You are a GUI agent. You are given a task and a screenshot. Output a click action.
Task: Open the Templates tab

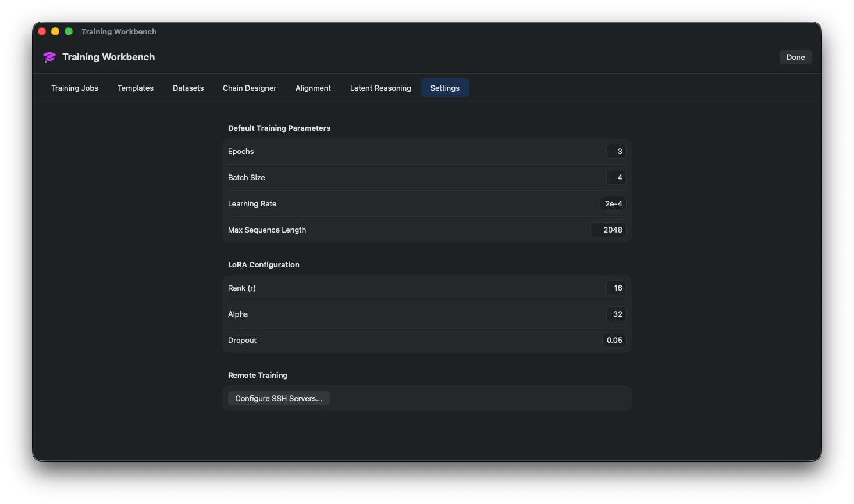click(x=135, y=88)
